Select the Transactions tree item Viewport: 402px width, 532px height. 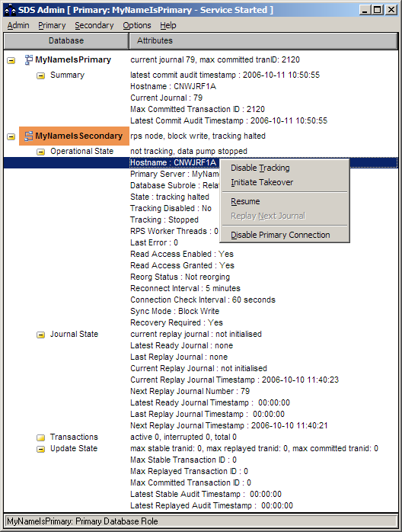pyautogui.click(x=74, y=437)
